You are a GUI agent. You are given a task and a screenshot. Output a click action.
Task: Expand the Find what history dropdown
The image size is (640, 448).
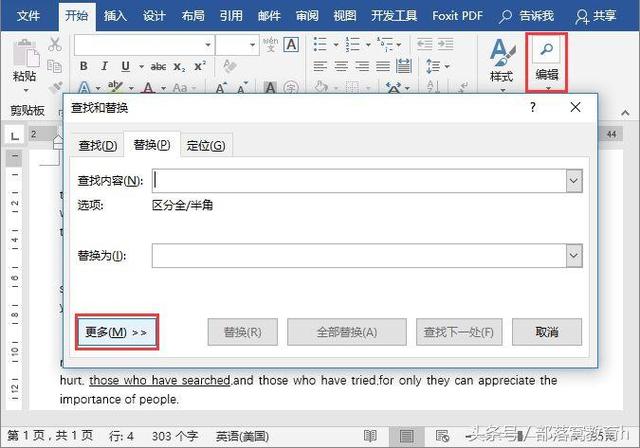click(x=574, y=181)
